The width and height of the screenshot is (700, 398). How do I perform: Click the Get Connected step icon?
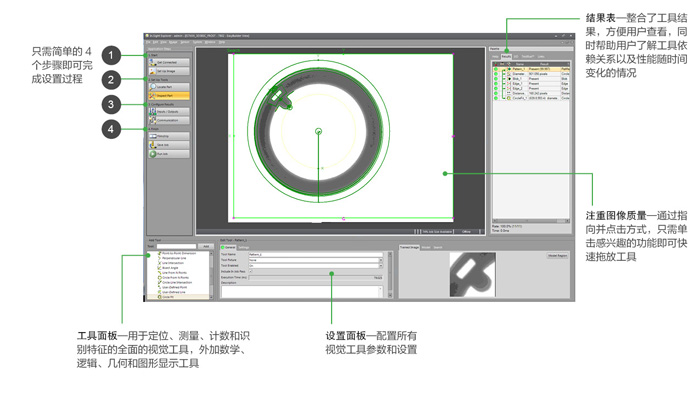[153, 62]
